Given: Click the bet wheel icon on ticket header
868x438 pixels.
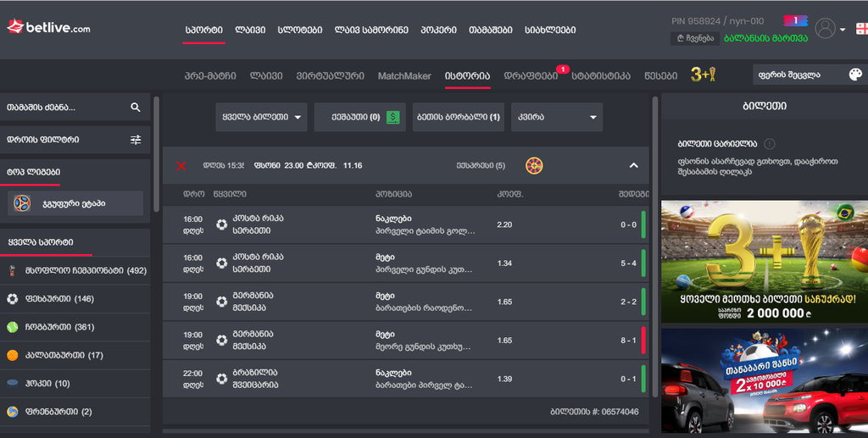Looking at the screenshot, I should (x=534, y=165).
